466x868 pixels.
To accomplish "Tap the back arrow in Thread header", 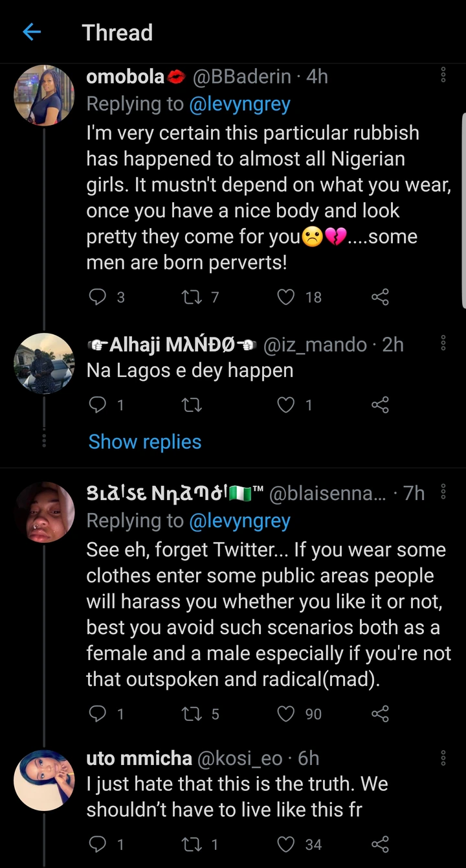I will (x=32, y=32).
